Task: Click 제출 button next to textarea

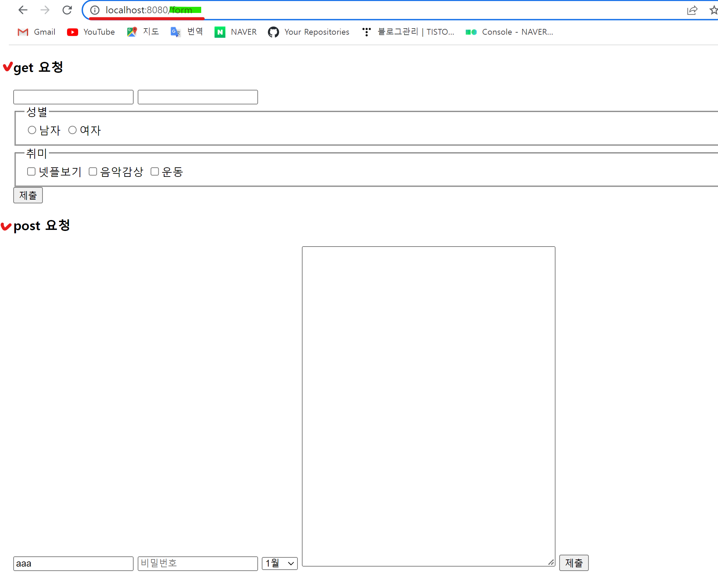Action: click(x=574, y=563)
